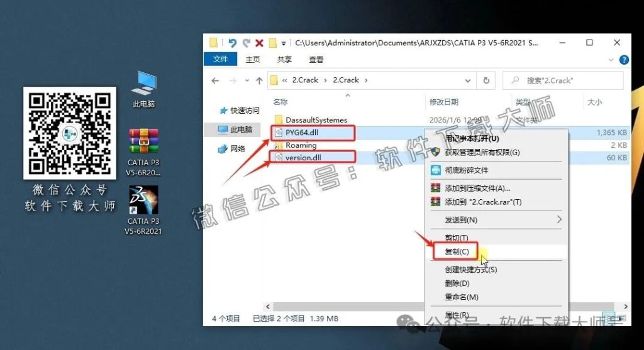The image size is (644, 350).
Task: Click the horizontal scrollbar left arrow
Action: pos(268,307)
